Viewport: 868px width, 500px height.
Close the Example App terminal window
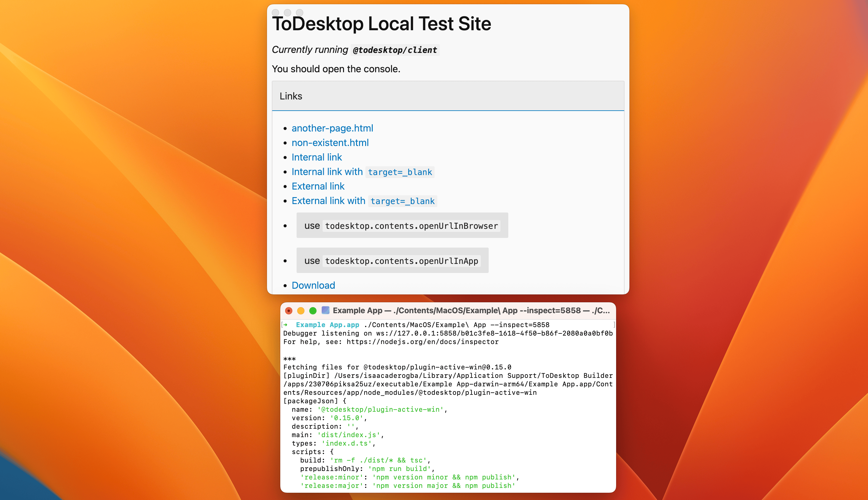(289, 311)
